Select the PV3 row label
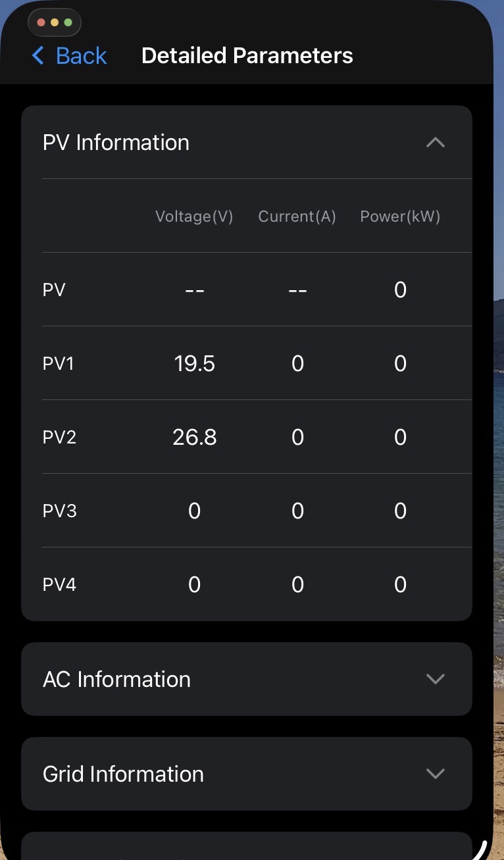The height and width of the screenshot is (860, 504). coord(59,511)
